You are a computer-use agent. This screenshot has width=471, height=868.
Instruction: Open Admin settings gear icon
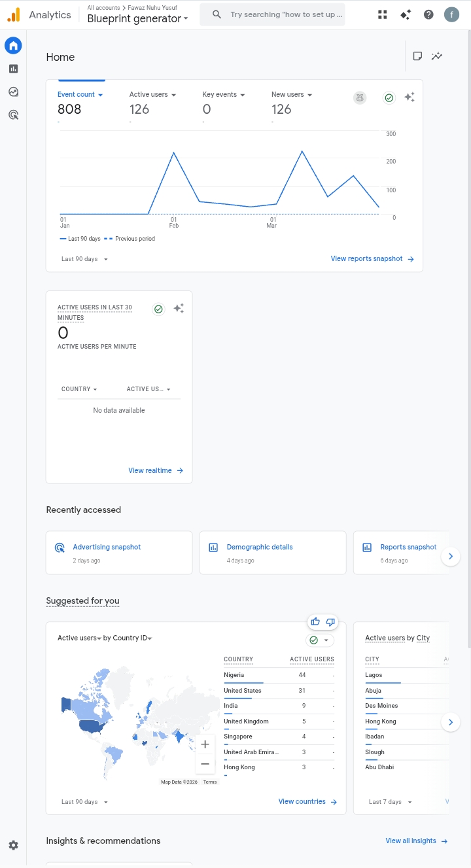pos(13,845)
